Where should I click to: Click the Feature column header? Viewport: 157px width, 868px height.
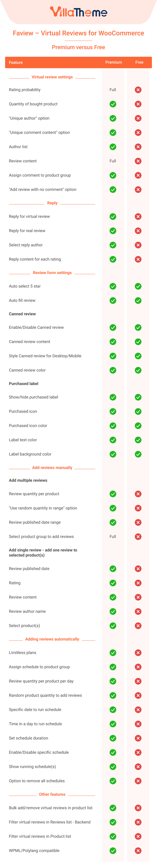point(16,63)
